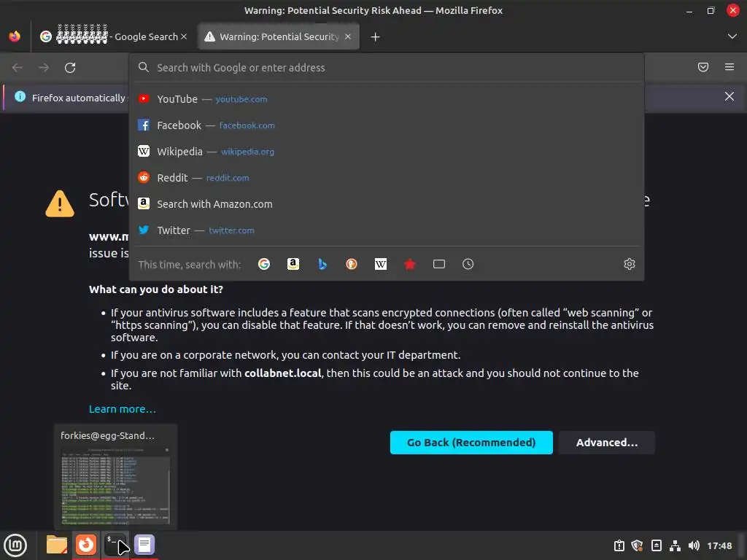Search bookmarks with the star icon
Viewport: 747px width, 560px height.
click(x=410, y=264)
